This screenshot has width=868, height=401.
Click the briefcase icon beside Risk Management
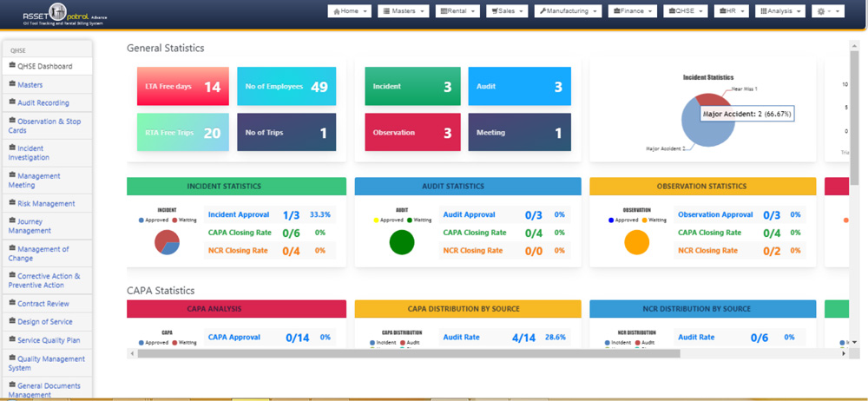tap(12, 203)
